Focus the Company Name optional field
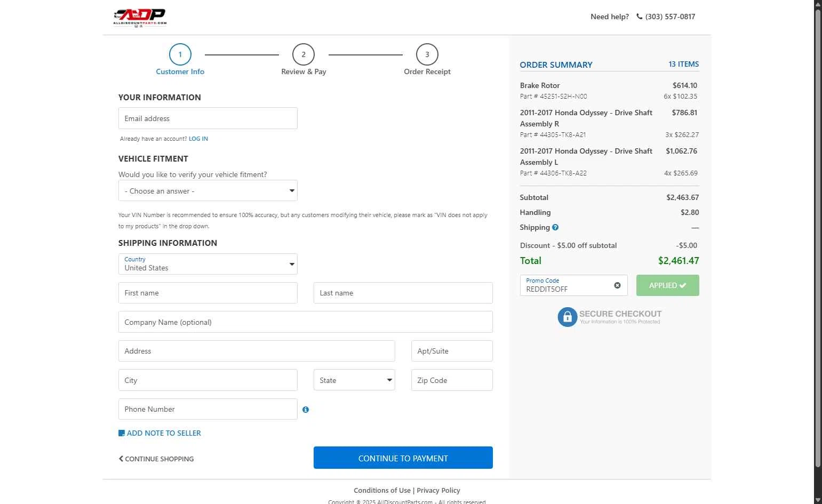The height and width of the screenshot is (504, 822). pos(306,322)
